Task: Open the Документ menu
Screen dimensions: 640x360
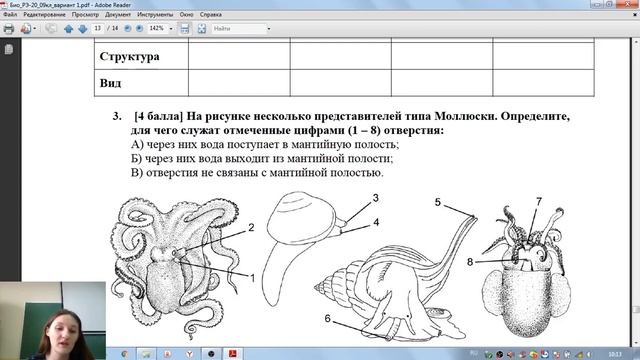Action: click(x=118, y=14)
